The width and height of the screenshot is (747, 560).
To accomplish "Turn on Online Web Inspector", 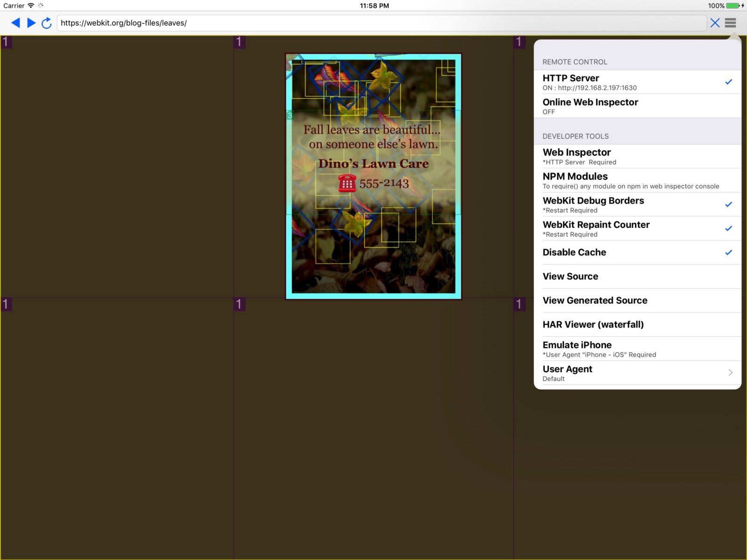I will point(637,106).
